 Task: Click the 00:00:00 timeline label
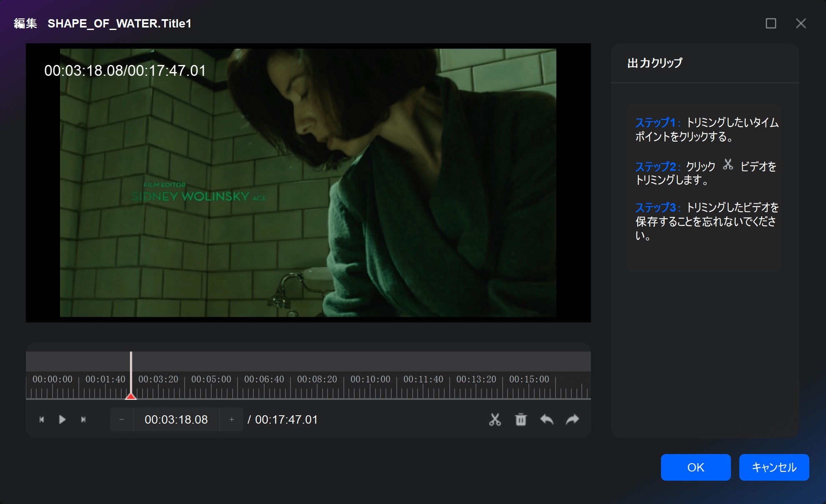point(53,379)
